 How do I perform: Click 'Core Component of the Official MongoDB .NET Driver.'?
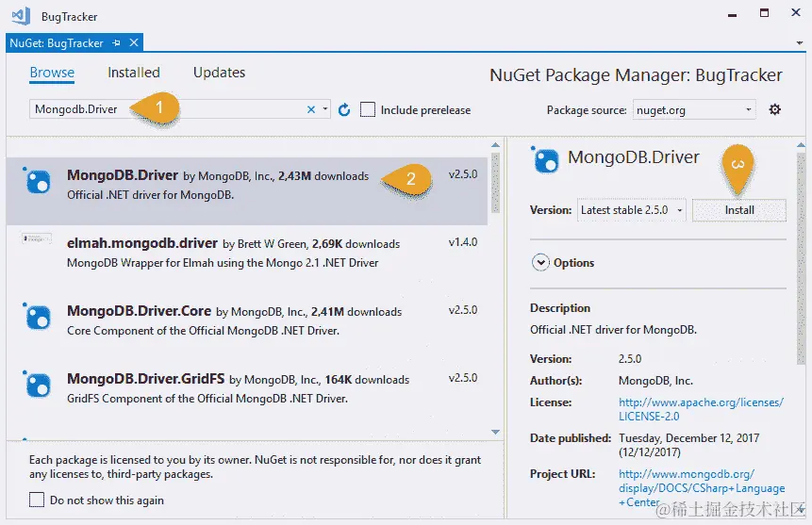203,330
